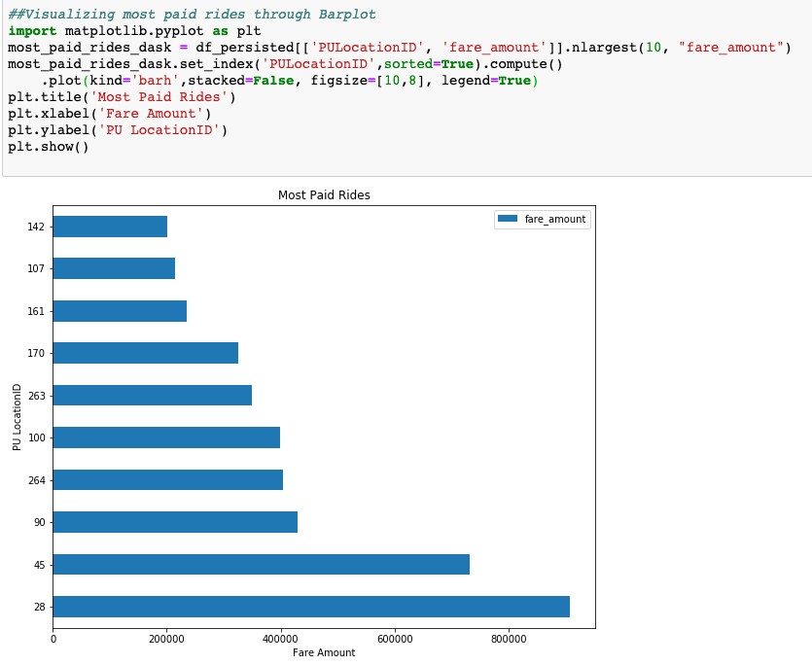Viewport: 812px width, 665px height.
Task: Click the code line containing nlargest(10, "fare_amount")
Action: coord(400,47)
